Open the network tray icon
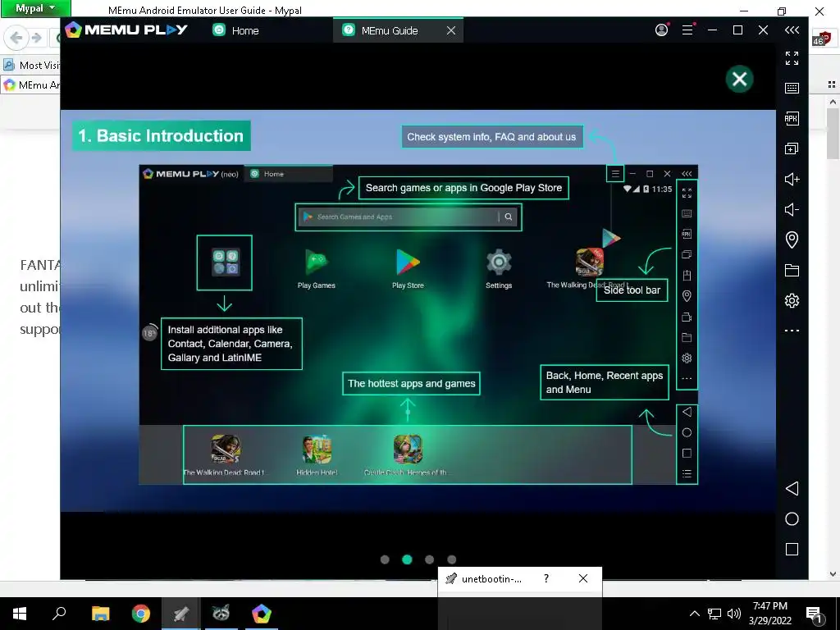The width and height of the screenshot is (840, 630). tap(714, 614)
